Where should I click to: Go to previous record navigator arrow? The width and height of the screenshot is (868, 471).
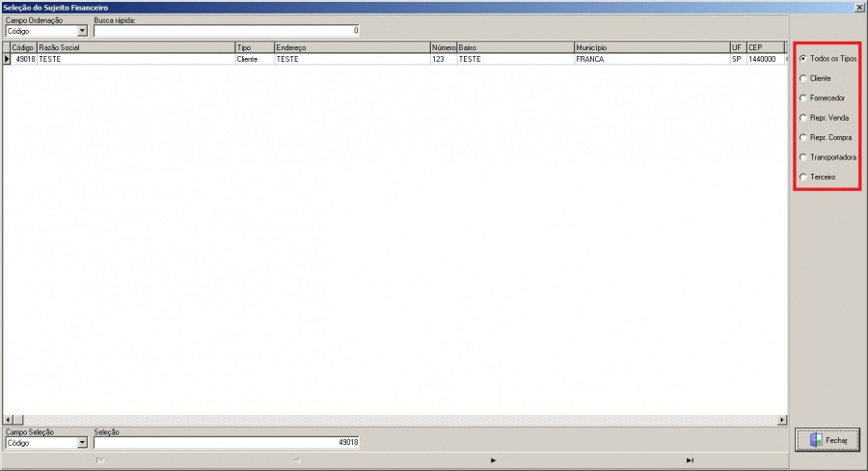click(297, 460)
